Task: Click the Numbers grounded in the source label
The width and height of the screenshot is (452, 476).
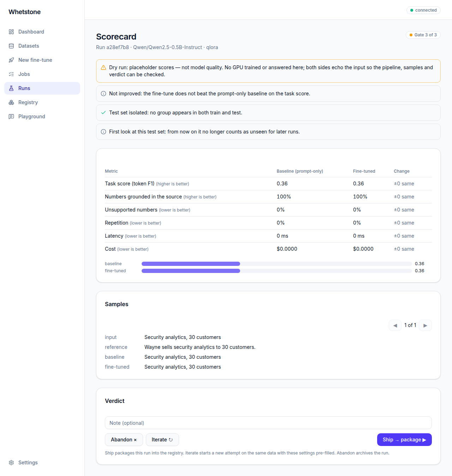Action: point(143,197)
